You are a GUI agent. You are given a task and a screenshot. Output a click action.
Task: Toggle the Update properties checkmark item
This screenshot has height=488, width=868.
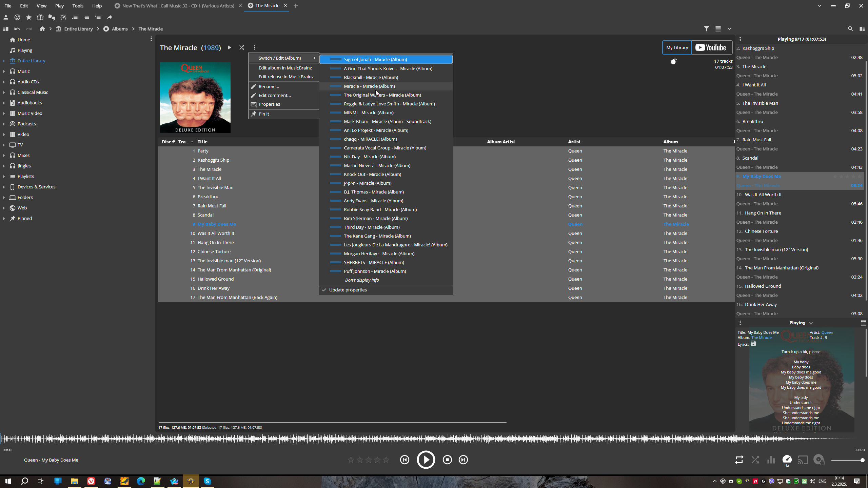click(348, 290)
